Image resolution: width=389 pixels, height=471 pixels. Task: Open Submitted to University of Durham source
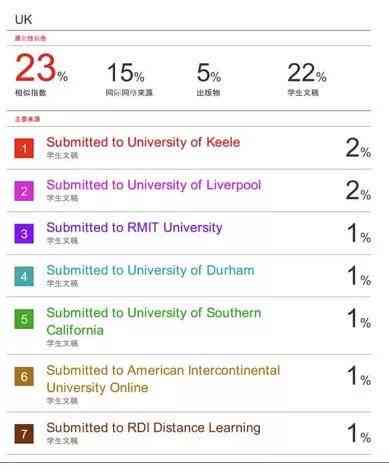pyautogui.click(x=150, y=270)
